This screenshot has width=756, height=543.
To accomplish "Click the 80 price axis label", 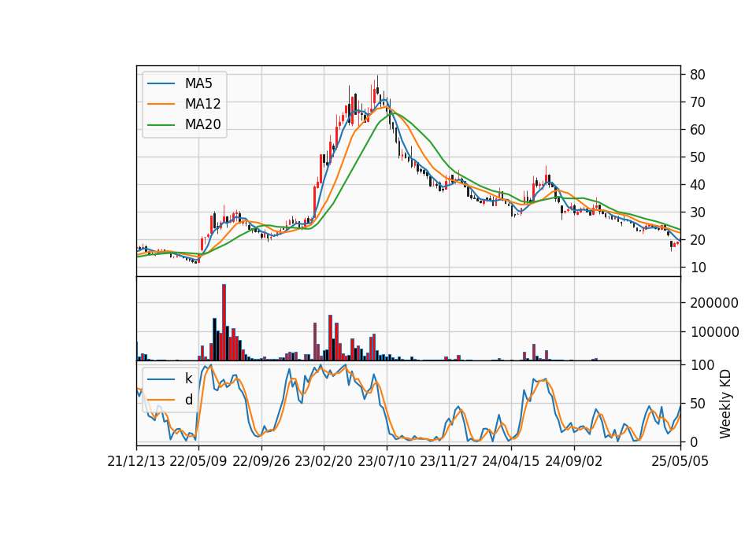I will tap(698, 75).
